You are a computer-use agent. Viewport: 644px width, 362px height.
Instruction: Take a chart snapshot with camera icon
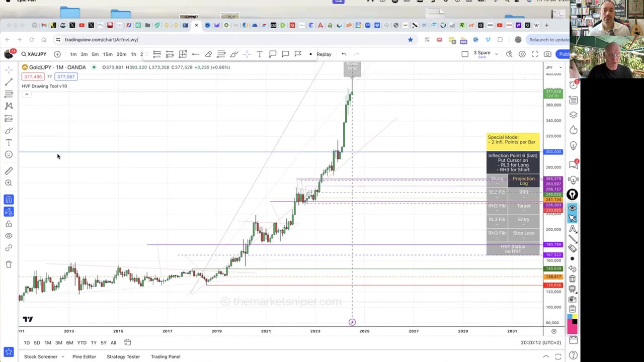(x=547, y=54)
